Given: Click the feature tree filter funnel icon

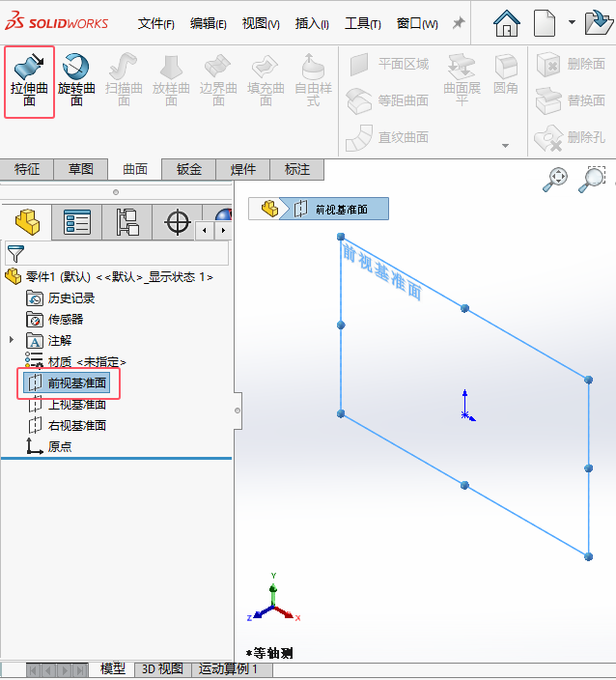Looking at the screenshot, I should pyautogui.click(x=15, y=254).
